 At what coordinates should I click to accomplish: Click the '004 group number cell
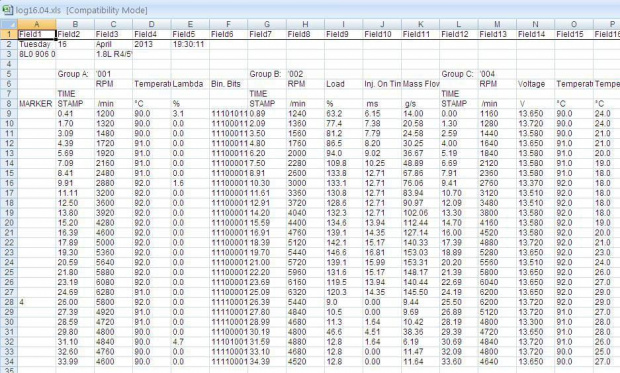tap(497, 74)
